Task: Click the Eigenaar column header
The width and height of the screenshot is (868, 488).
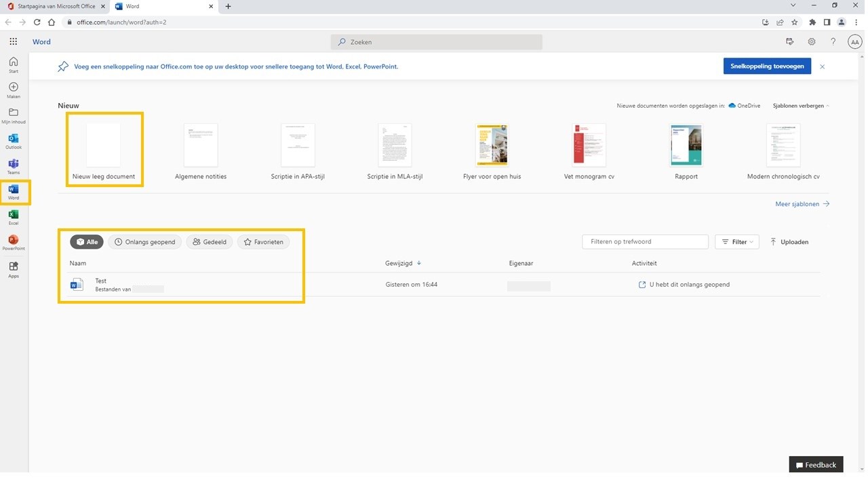Action: (521, 263)
